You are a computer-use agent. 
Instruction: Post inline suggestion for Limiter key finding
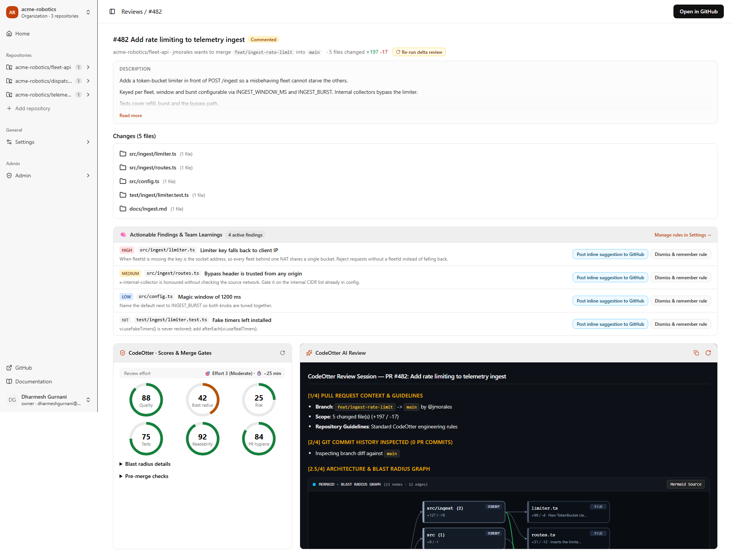[x=610, y=254]
